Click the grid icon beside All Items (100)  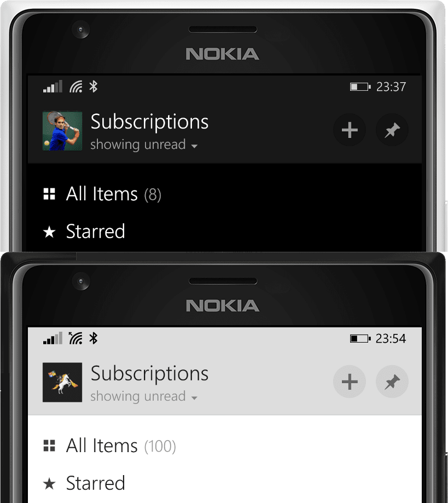pos(49,446)
